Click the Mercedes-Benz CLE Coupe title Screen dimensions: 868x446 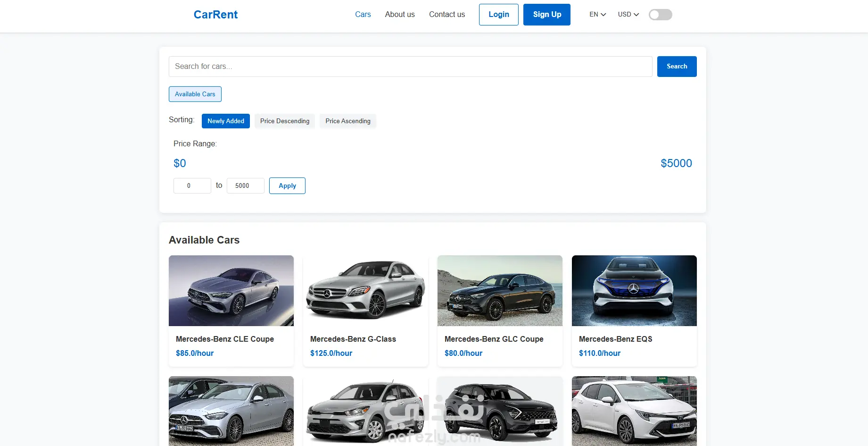coord(225,339)
